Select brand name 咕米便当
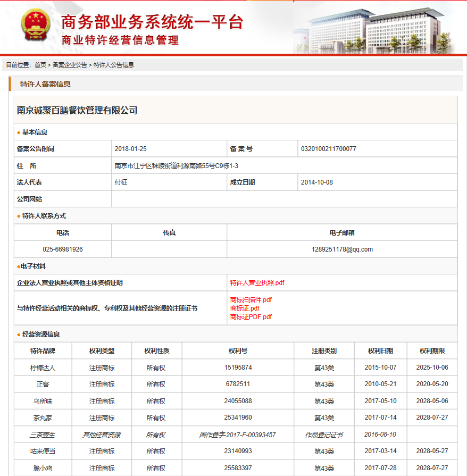The image size is (467, 476). coord(43,452)
